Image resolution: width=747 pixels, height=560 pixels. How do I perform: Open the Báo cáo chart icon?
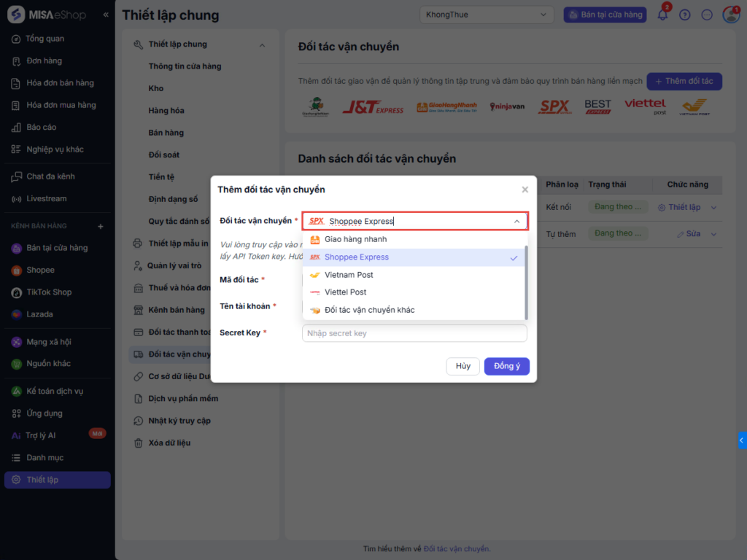(x=16, y=127)
